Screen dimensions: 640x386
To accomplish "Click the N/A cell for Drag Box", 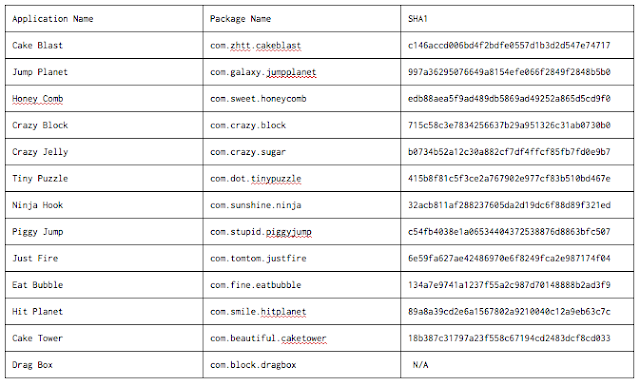I will point(517,365).
